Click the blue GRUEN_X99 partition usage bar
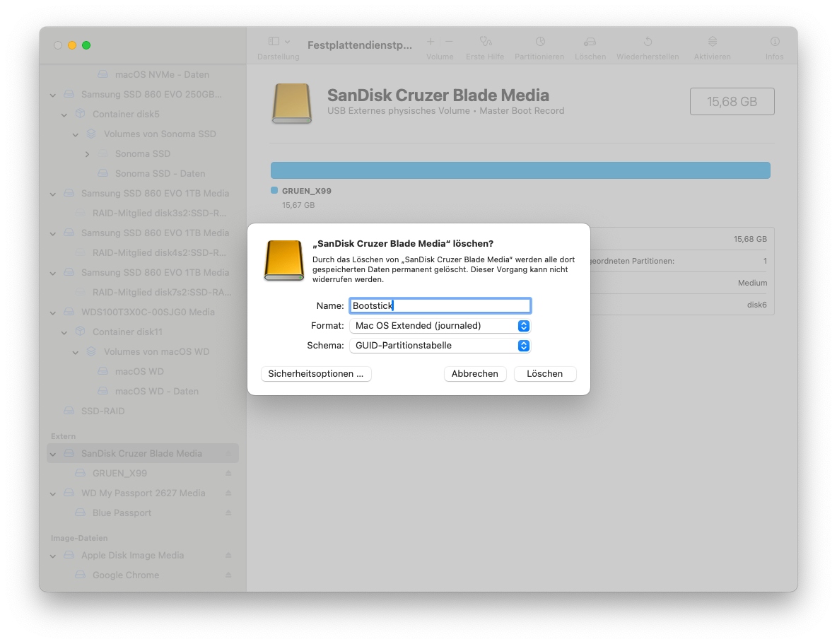This screenshot has width=837, height=644. tap(520, 170)
